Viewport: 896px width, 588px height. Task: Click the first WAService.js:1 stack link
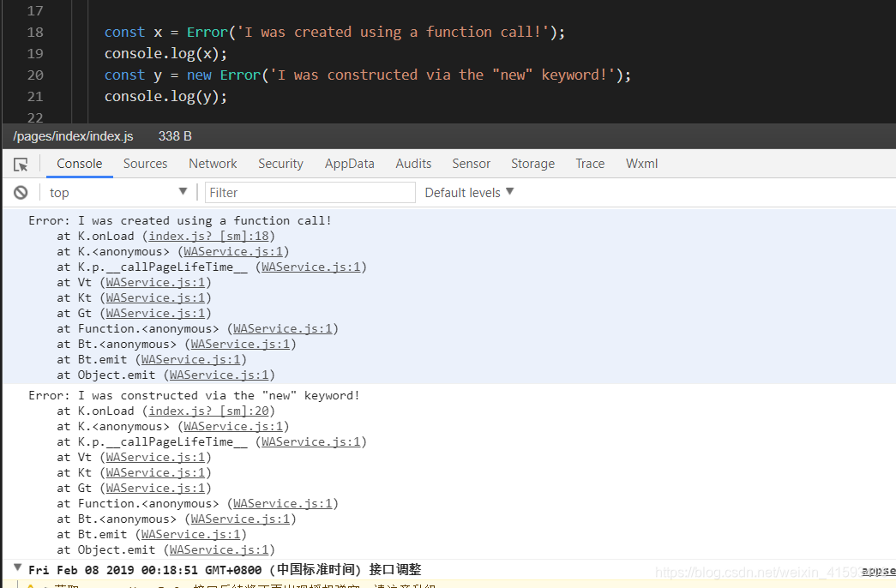pyautogui.click(x=233, y=251)
